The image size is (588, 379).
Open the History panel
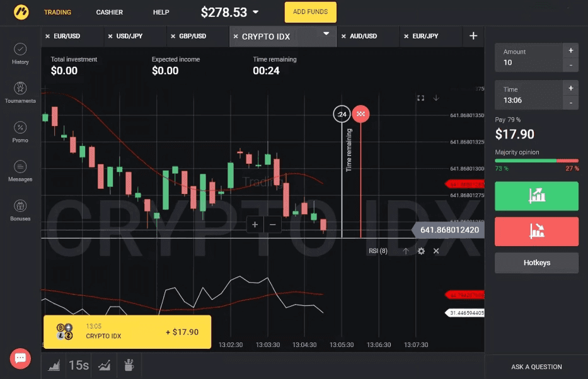coord(20,54)
